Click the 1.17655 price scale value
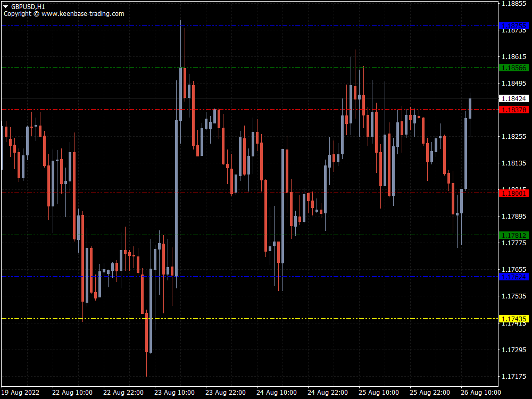Viewport: 532px width, 399px height. (514, 270)
